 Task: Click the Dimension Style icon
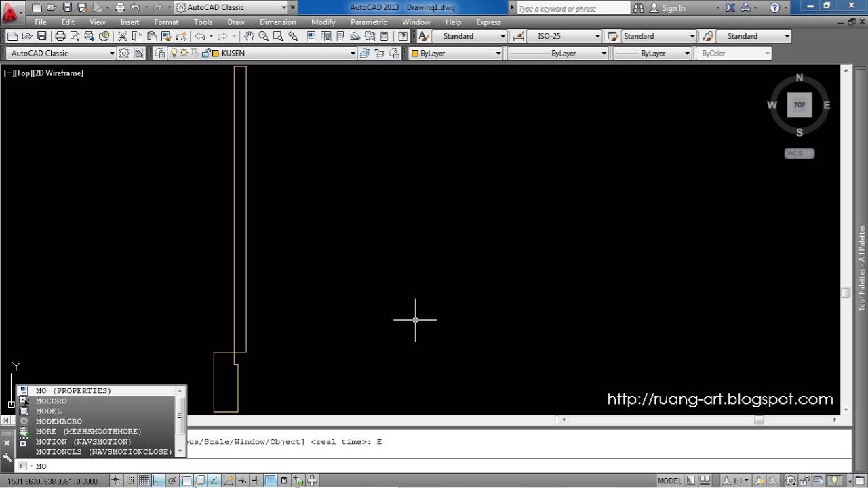tap(519, 36)
